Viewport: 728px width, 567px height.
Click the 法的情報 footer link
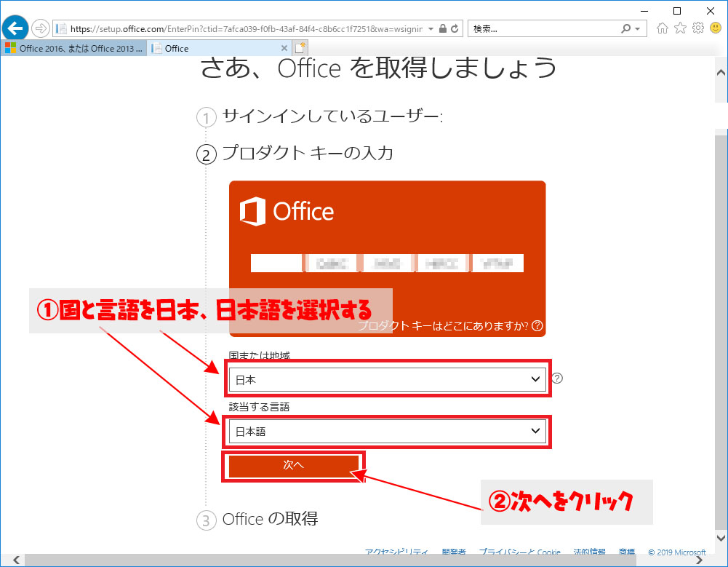pos(590,552)
